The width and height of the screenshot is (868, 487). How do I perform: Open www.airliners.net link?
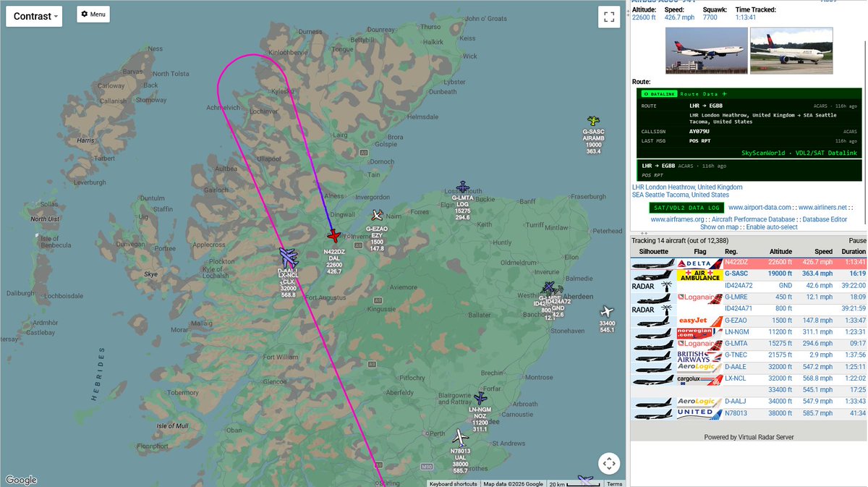(824, 208)
